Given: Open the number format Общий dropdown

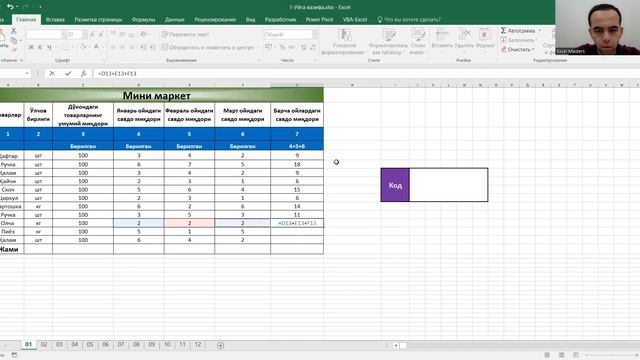Looking at the screenshot, I should point(315,35).
